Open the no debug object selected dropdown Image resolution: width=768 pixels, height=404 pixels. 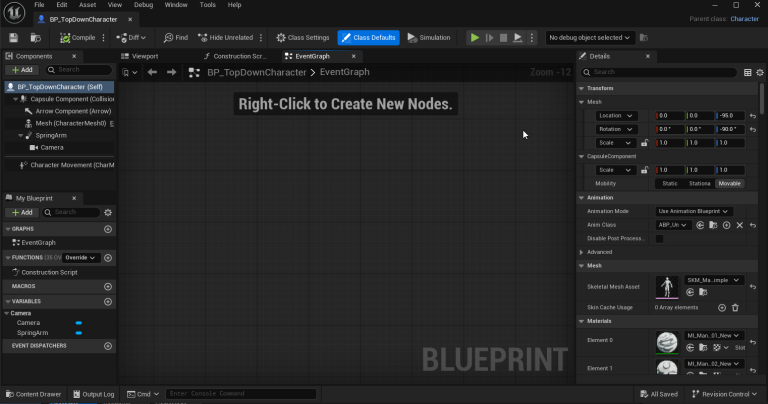[x=590, y=38]
